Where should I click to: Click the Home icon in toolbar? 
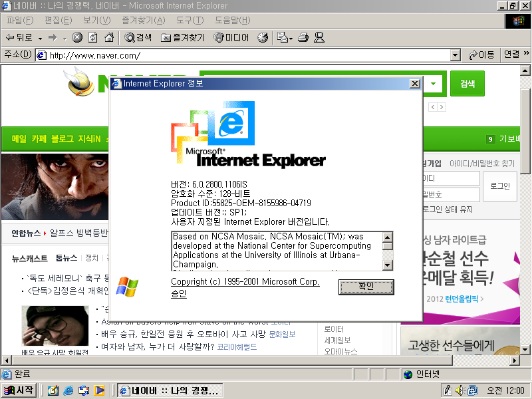pyautogui.click(x=109, y=37)
